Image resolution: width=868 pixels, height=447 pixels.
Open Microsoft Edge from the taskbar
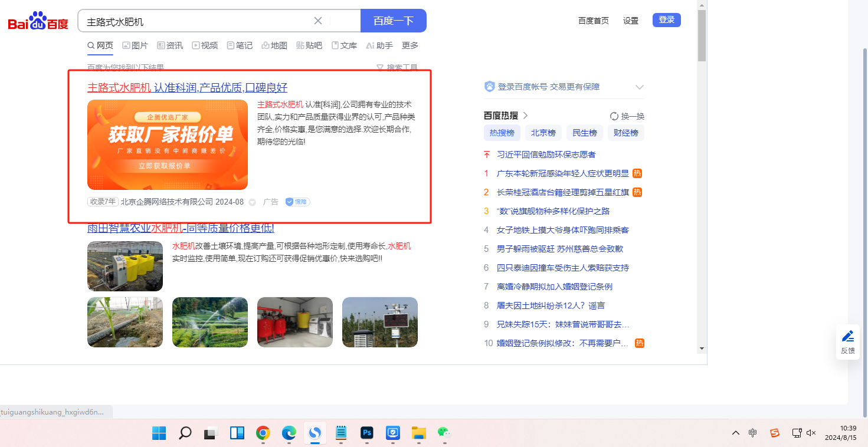pyautogui.click(x=289, y=433)
